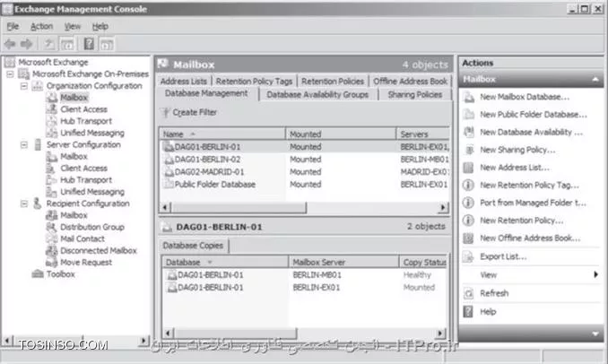Collapse the Microsoft Exchange On-Premises node
Image resolution: width=608 pixels, height=364 pixels.
click(10, 74)
